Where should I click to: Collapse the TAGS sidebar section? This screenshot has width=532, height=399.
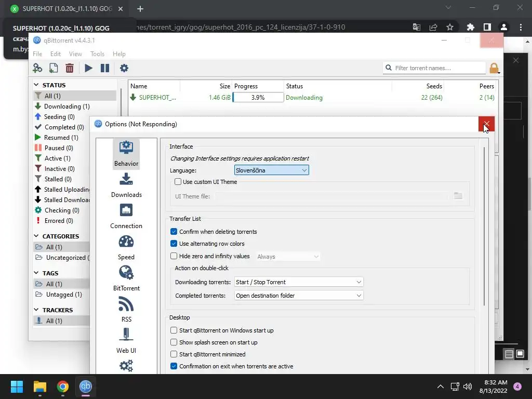[x=37, y=273]
